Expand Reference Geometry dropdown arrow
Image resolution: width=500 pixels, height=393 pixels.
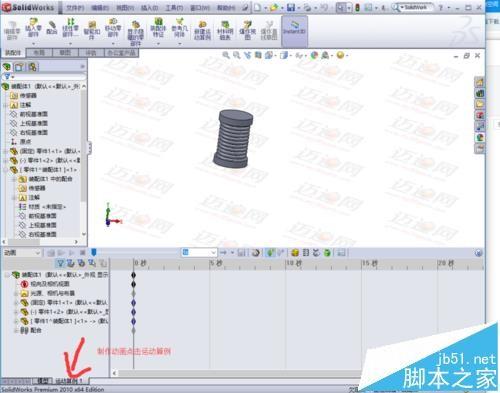179,44
